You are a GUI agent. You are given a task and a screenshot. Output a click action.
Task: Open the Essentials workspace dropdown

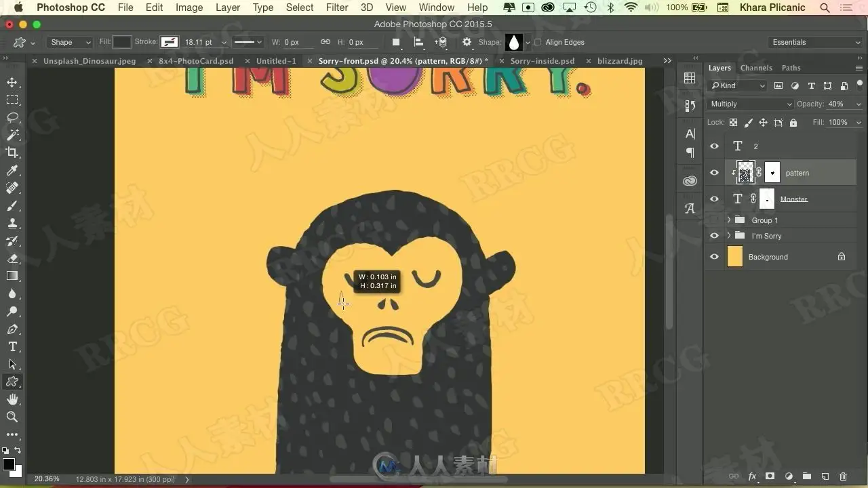click(816, 42)
